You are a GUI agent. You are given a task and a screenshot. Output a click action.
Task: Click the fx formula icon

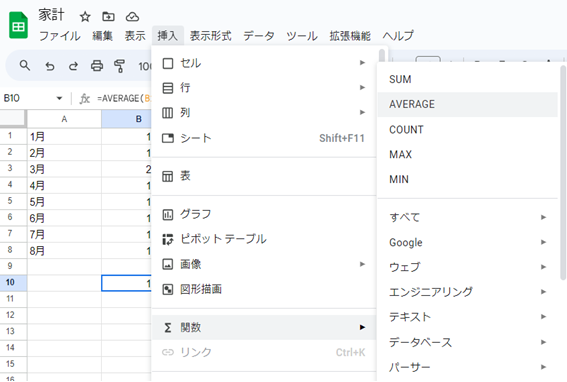[x=85, y=98]
